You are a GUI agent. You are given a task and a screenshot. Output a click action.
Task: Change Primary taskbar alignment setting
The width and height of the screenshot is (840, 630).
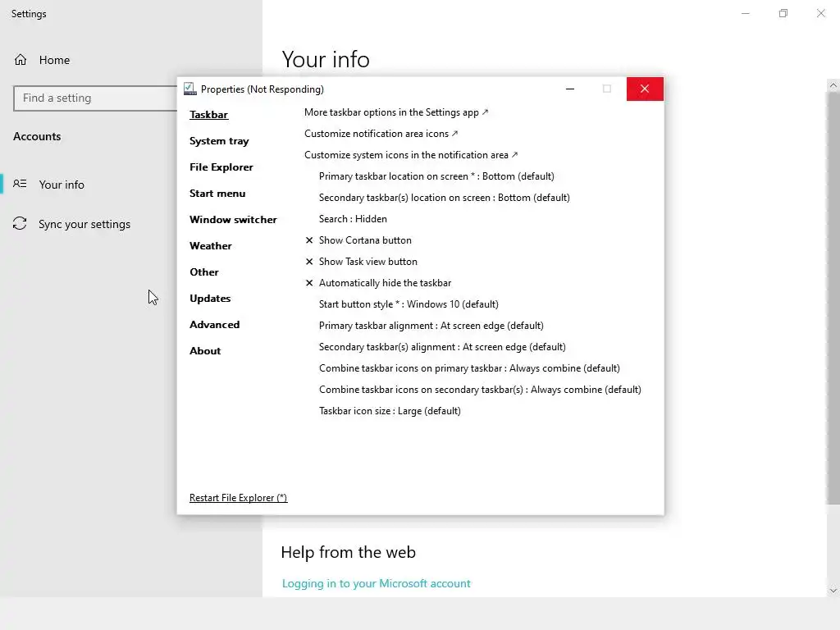[x=431, y=326]
